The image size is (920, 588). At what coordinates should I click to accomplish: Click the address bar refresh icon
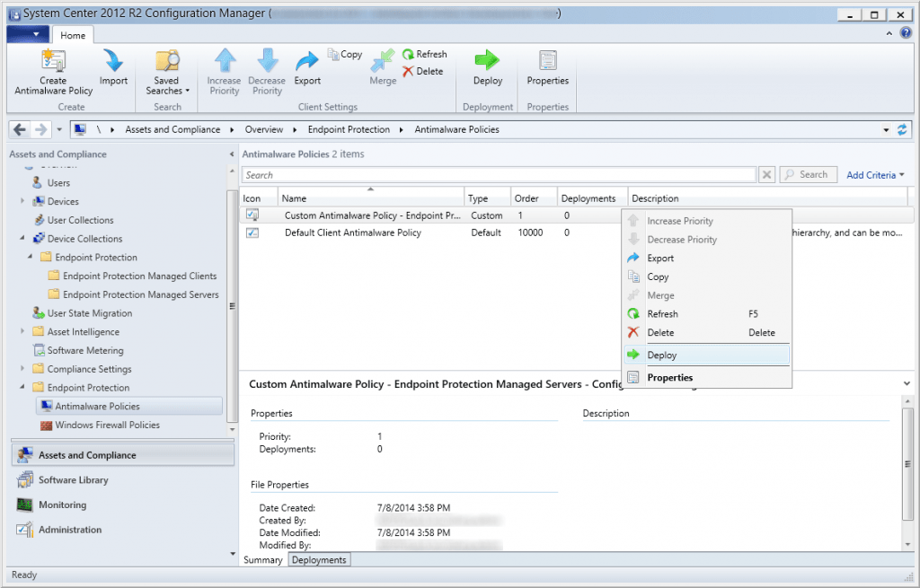click(x=902, y=129)
